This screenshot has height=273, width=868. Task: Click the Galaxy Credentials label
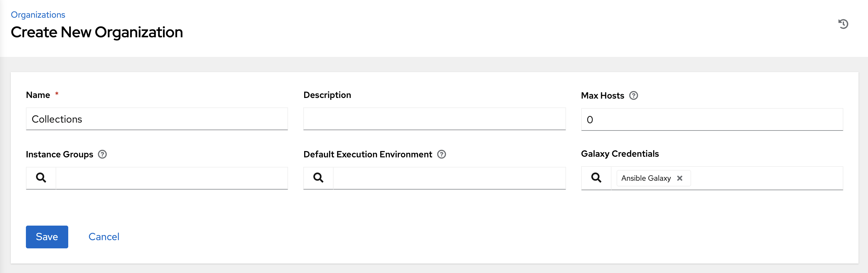[620, 154]
